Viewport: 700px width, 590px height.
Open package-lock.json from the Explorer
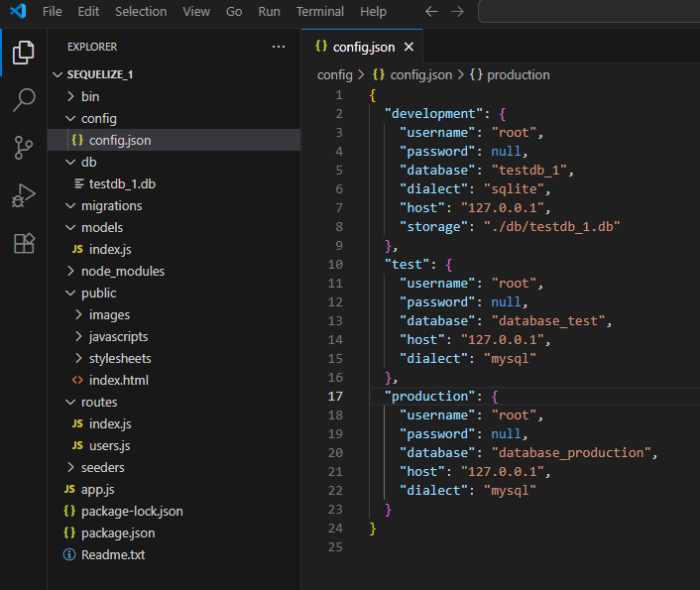175,511
